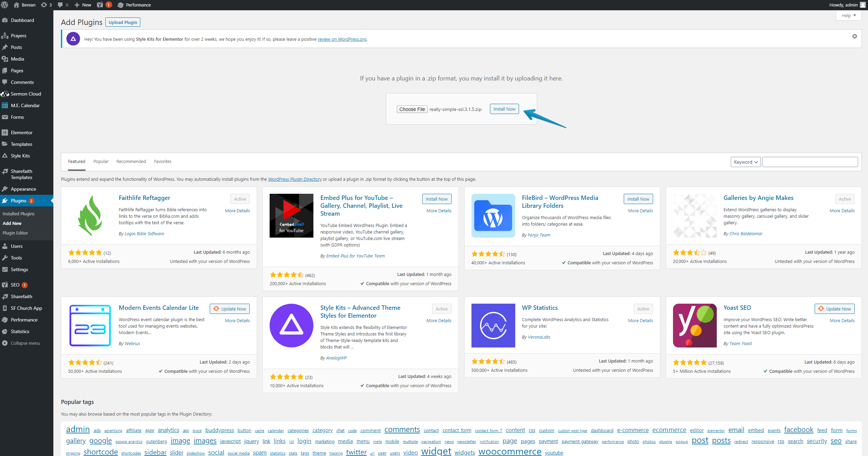The image size is (868, 456).
Task: Open the widget tag link
Action: tap(436, 452)
